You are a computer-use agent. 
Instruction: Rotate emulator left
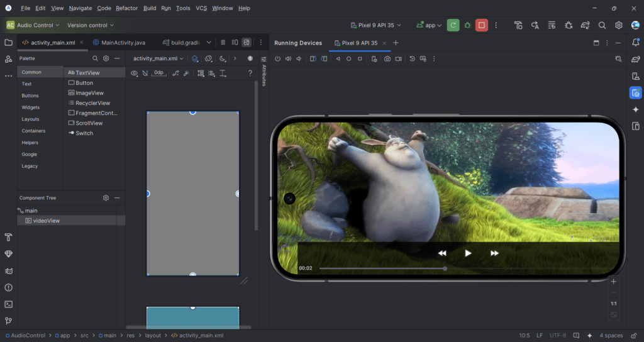tap(313, 58)
